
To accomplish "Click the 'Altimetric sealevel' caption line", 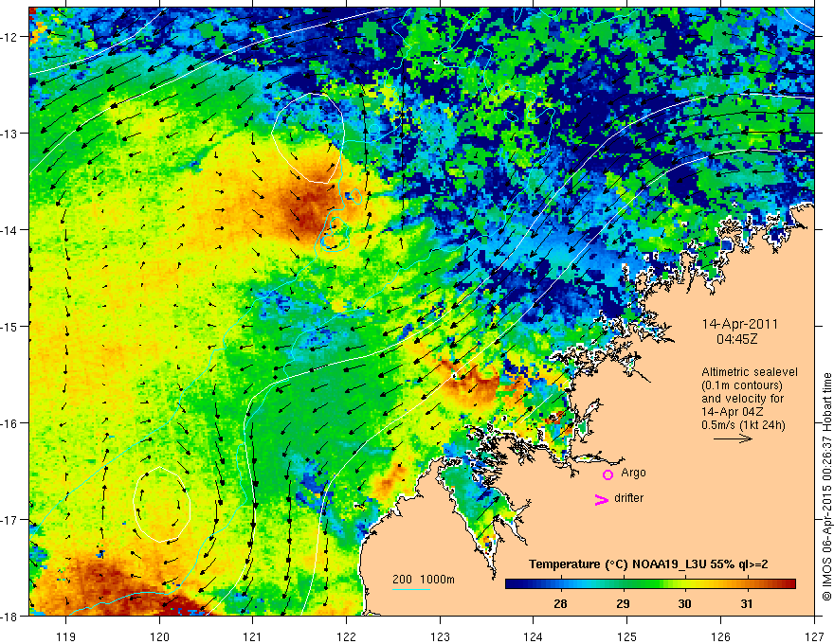I will click(750, 372).
